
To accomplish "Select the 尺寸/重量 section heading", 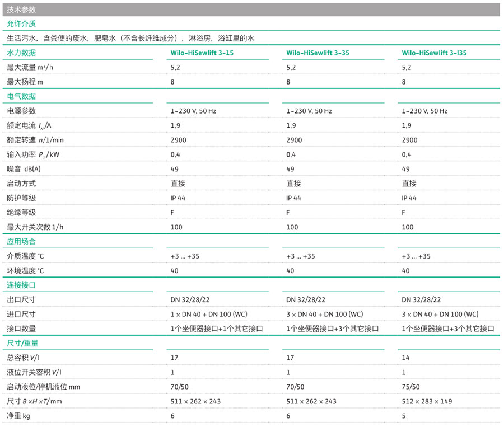I will click(22, 343).
